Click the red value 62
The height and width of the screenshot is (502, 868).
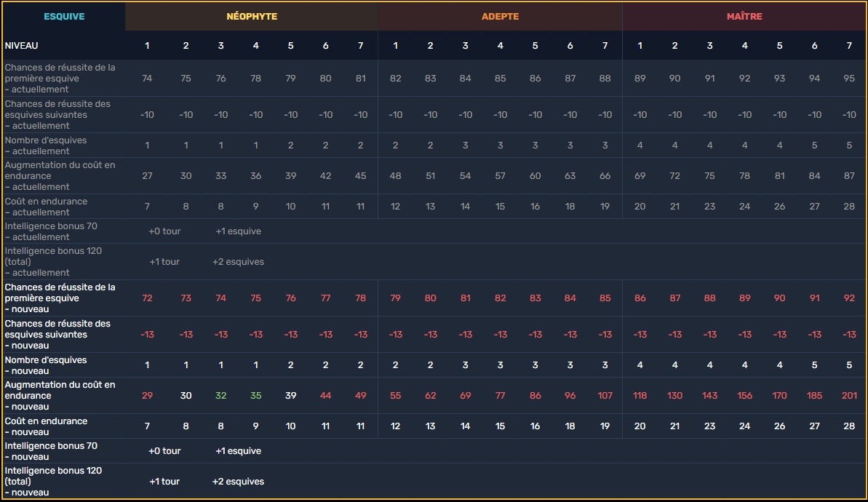pyautogui.click(x=430, y=396)
